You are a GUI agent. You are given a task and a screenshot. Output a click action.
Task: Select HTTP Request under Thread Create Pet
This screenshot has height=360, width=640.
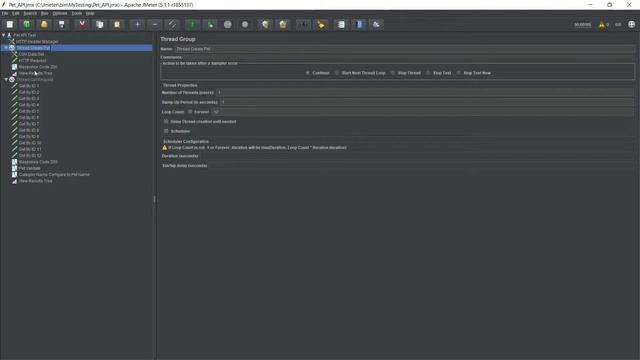(33, 60)
